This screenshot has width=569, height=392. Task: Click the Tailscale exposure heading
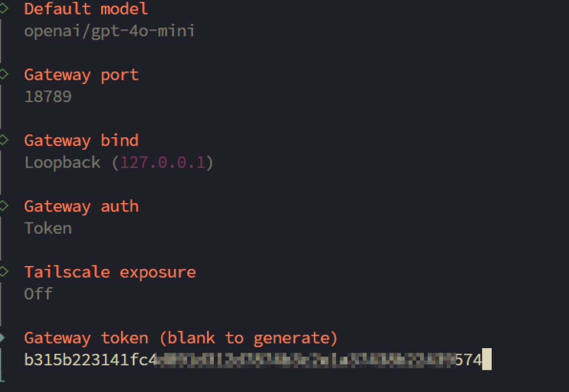110,273
